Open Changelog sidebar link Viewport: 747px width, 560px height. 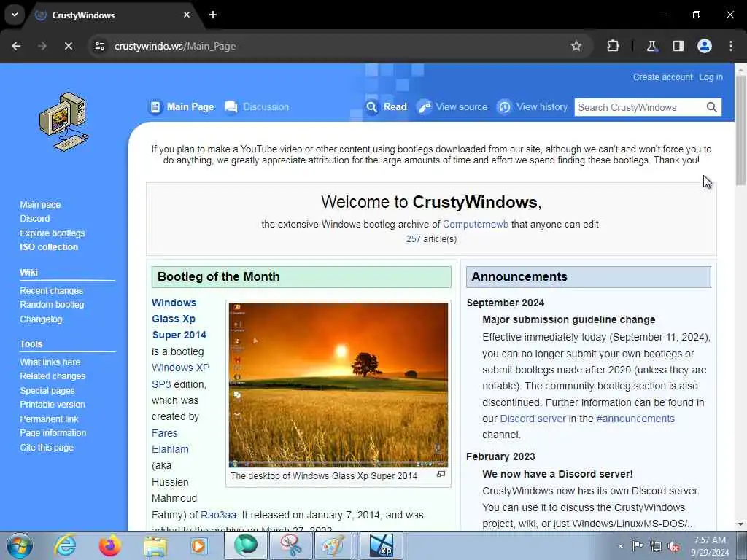41,319
